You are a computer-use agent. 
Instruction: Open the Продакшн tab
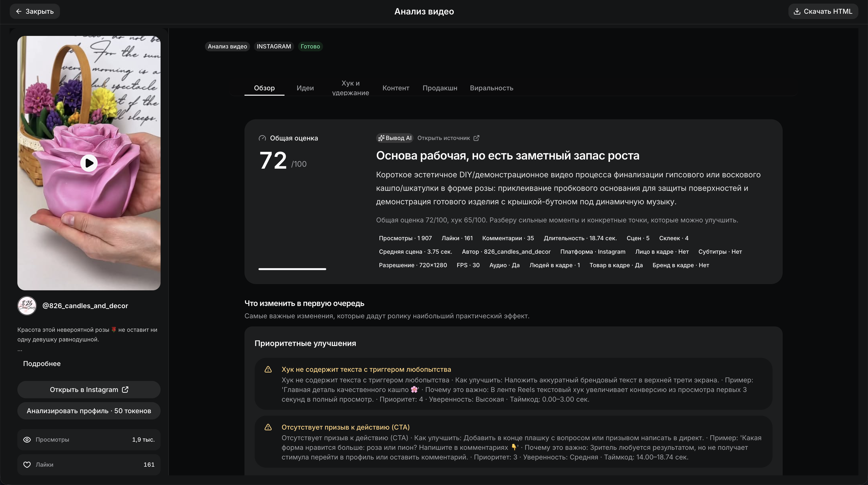(440, 88)
